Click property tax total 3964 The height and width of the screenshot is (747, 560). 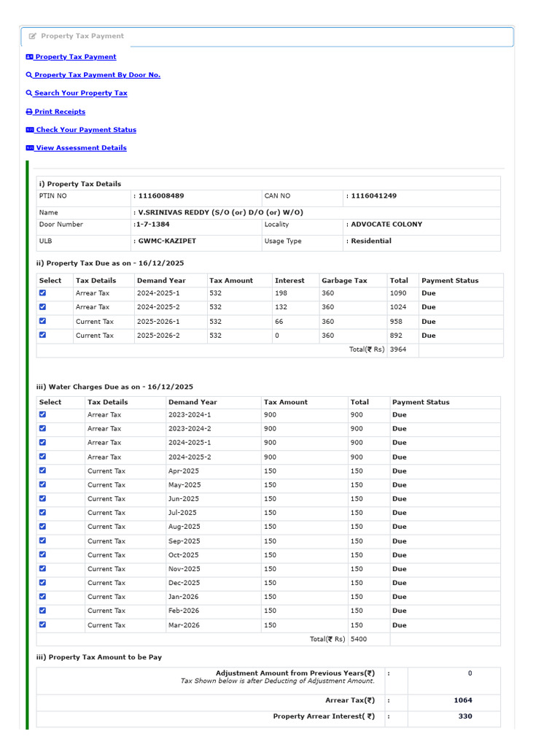pos(398,349)
